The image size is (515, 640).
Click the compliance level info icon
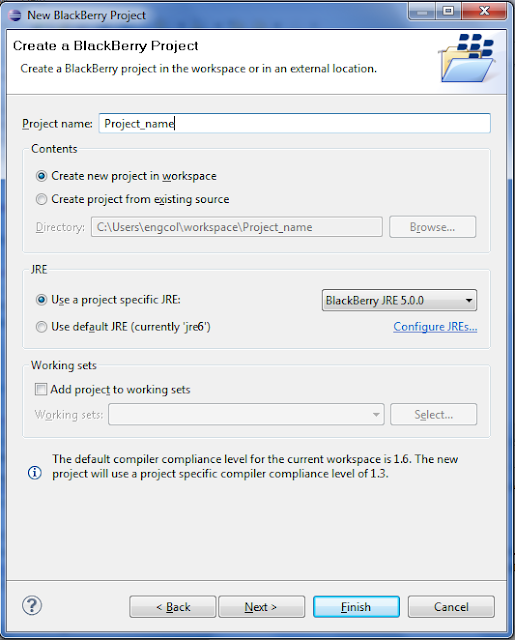click(35, 473)
